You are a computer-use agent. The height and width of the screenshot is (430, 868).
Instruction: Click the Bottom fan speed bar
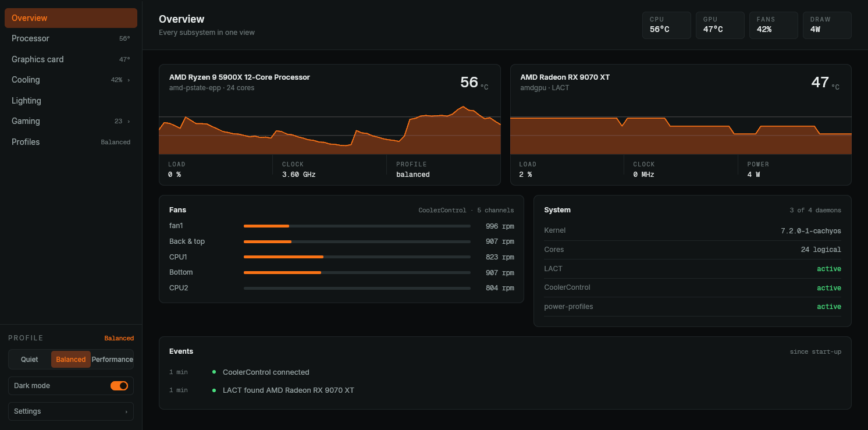[x=357, y=272]
